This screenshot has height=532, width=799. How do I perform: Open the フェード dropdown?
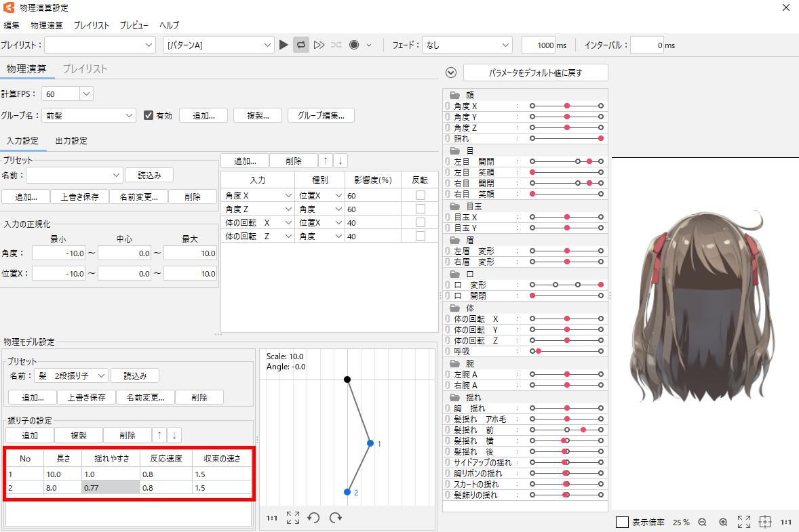click(467, 45)
